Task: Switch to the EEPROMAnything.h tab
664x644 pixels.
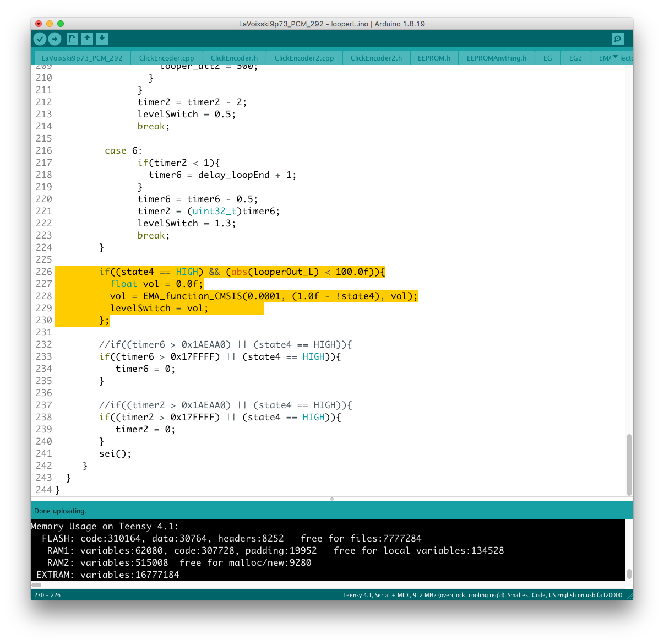Action: pyautogui.click(x=496, y=58)
